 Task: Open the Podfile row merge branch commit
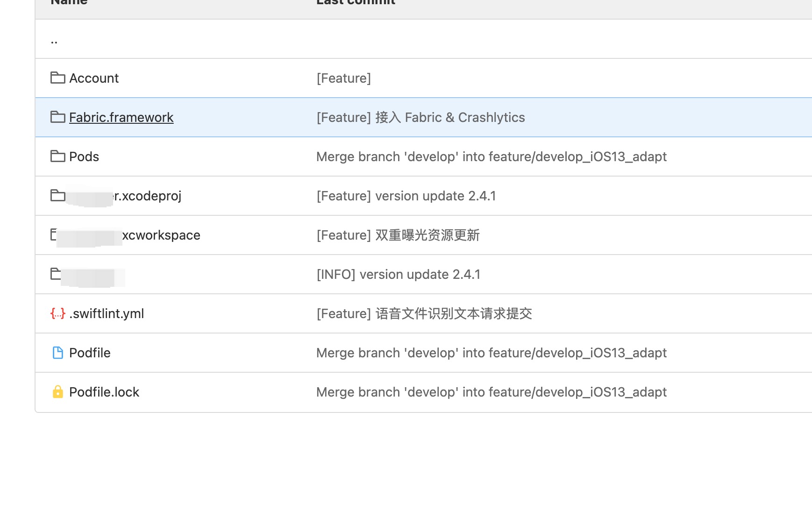[491, 353]
